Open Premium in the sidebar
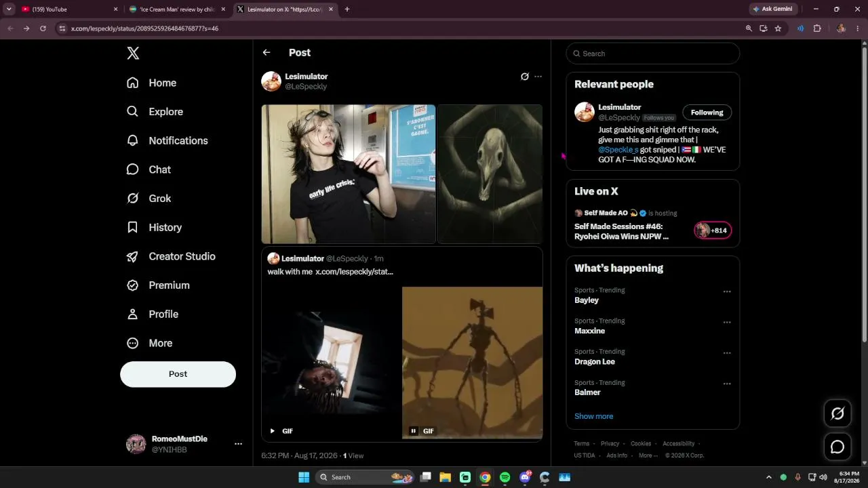This screenshot has height=488, width=868. [x=158, y=285]
